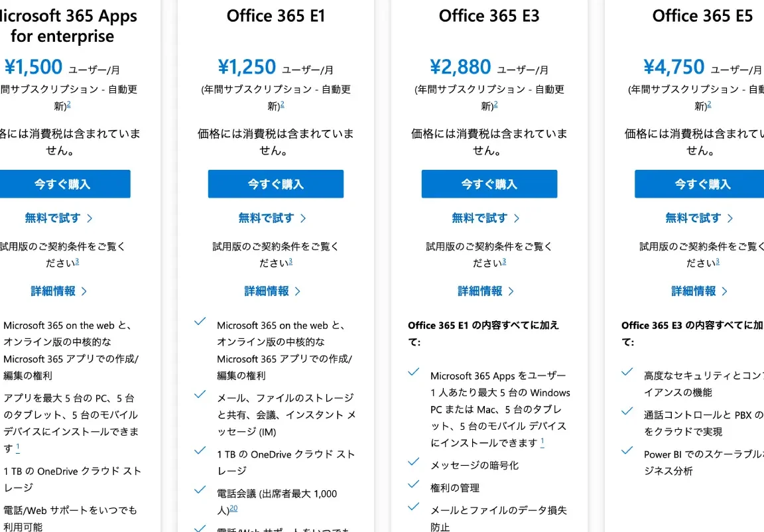Click footnote 2 under Office 365 E3 price
Image resolution: width=764 pixels, height=532 pixels.
496,104
